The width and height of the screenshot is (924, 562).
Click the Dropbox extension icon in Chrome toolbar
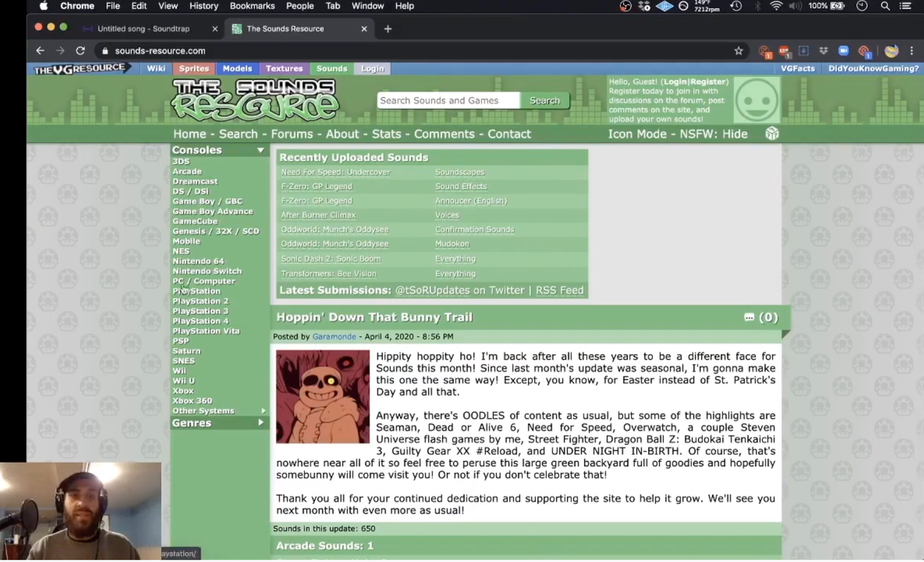824,50
